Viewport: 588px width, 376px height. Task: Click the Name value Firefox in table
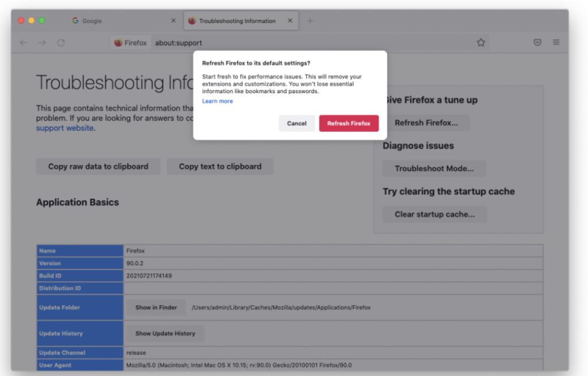[136, 251]
